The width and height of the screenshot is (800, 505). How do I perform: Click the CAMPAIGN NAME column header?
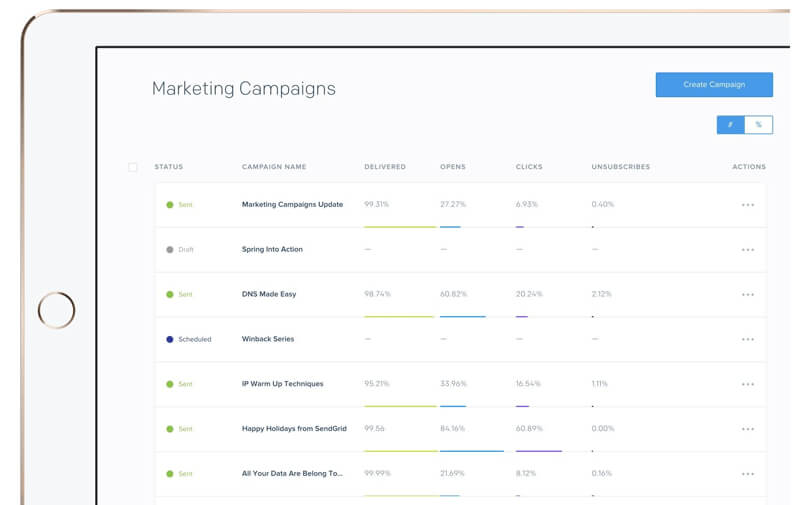click(274, 167)
